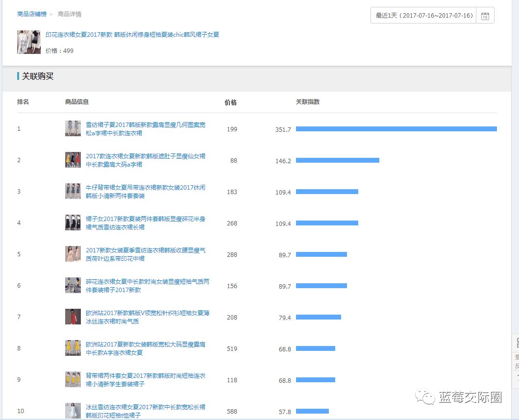Open rank 1 product link 雪纺裙子夏2017韩版

(146, 129)
